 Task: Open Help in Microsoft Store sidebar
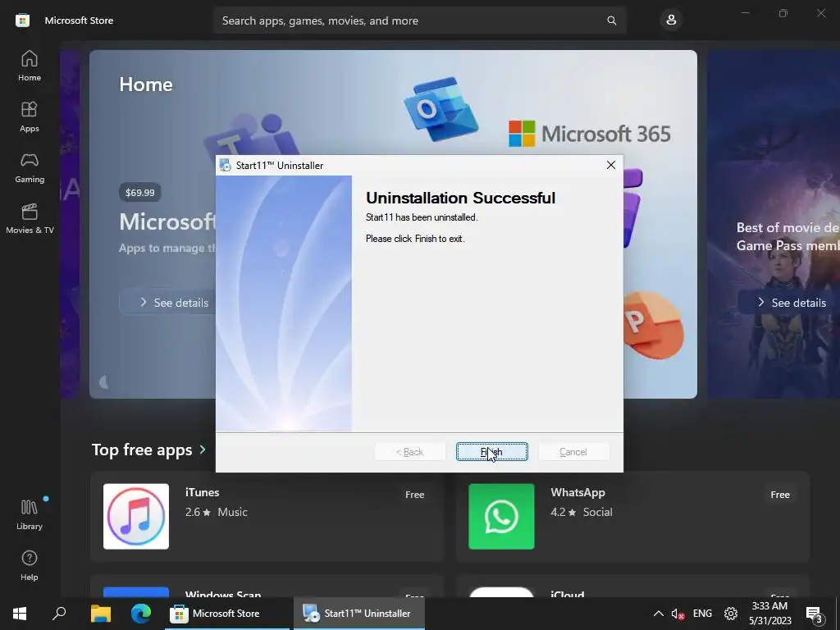30,566
